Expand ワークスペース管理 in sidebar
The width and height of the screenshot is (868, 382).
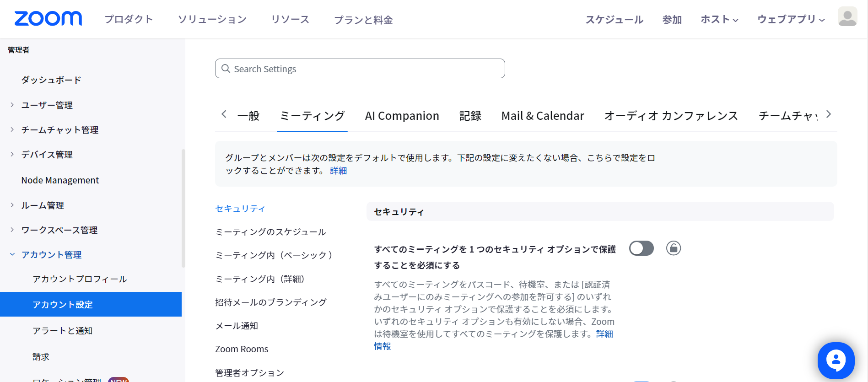(12, 230)
